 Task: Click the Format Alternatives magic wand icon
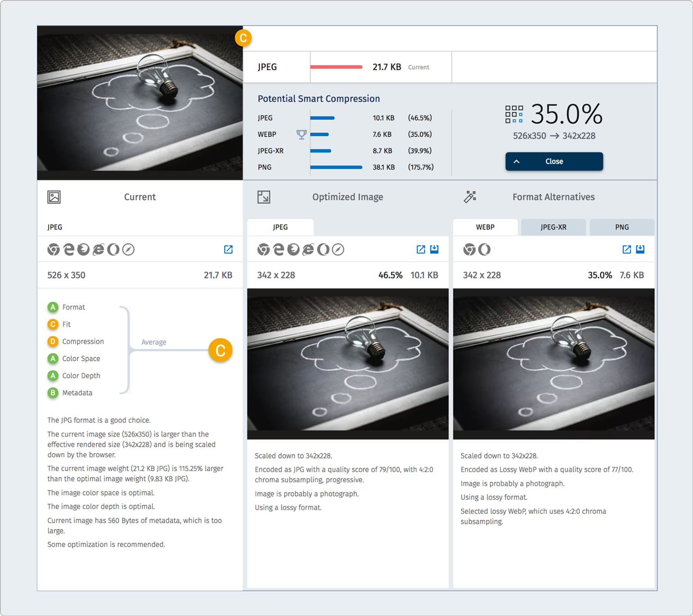coord(470,197)
